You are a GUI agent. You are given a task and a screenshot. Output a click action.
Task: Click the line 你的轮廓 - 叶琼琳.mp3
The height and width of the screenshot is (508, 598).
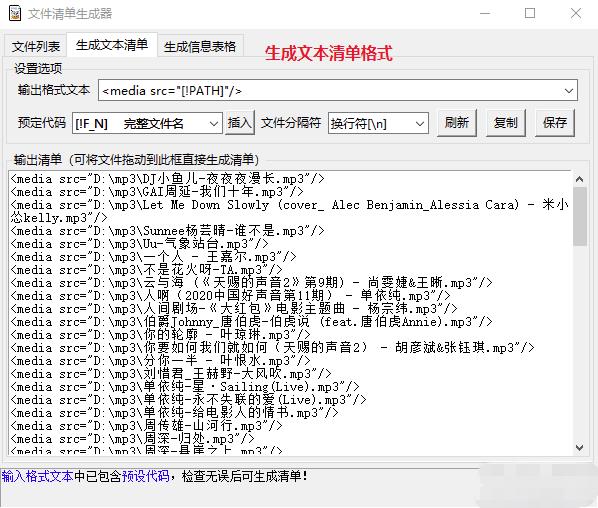click(161, 334)
